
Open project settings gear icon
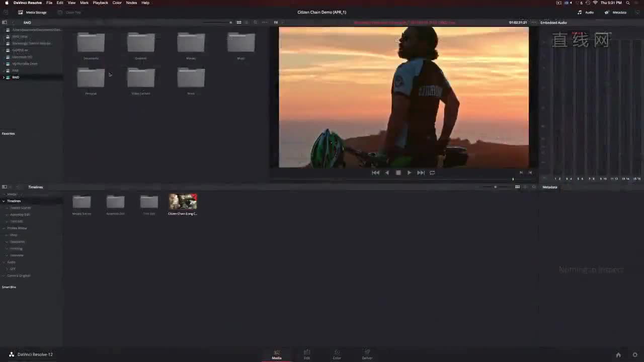(635, 355)
